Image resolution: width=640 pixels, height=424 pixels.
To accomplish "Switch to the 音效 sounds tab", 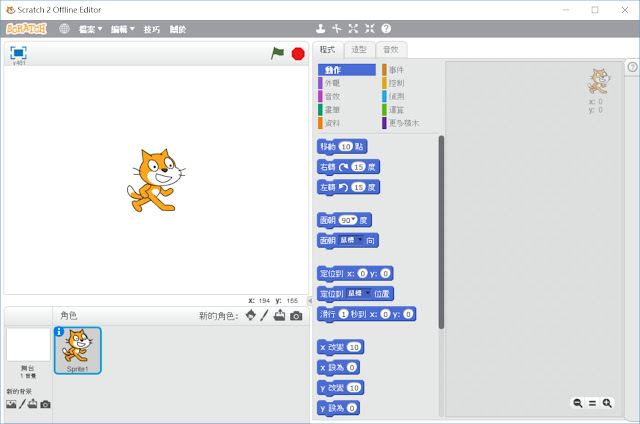I will click(x=391, y=49).
